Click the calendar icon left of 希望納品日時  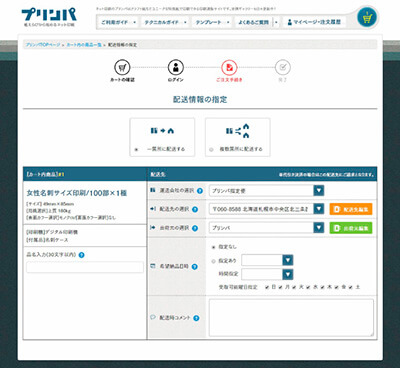pos(153,266)
